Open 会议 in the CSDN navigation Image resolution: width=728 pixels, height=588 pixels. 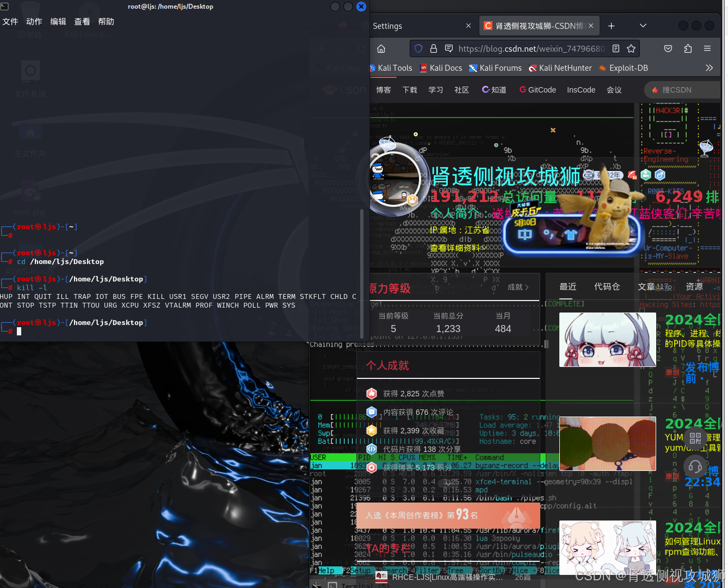614,90
